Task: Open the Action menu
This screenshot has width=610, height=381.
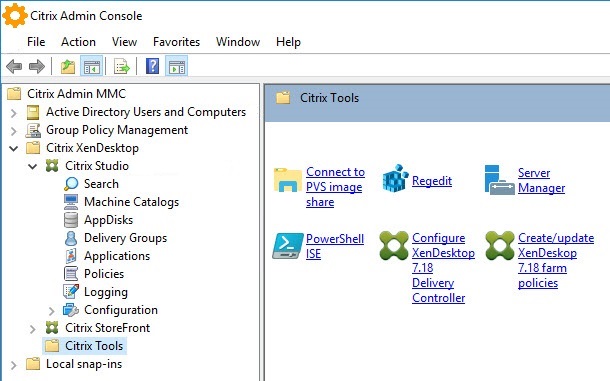Action: point(78,42)
